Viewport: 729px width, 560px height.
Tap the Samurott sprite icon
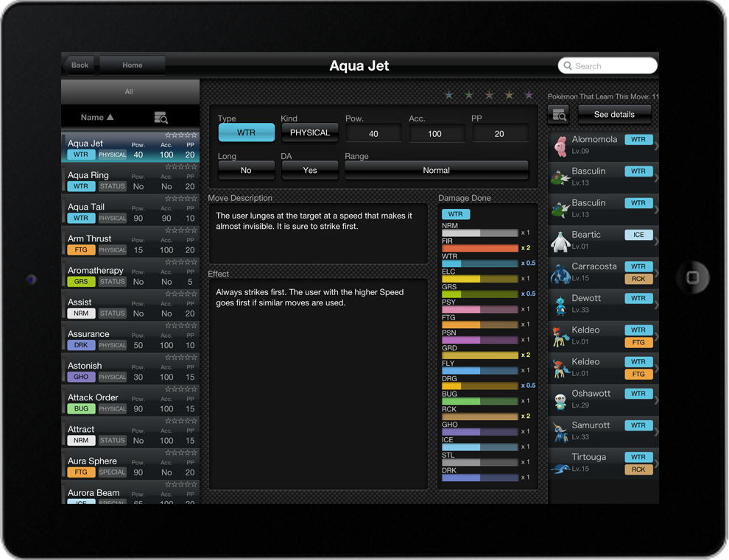[x=560, y=432]
